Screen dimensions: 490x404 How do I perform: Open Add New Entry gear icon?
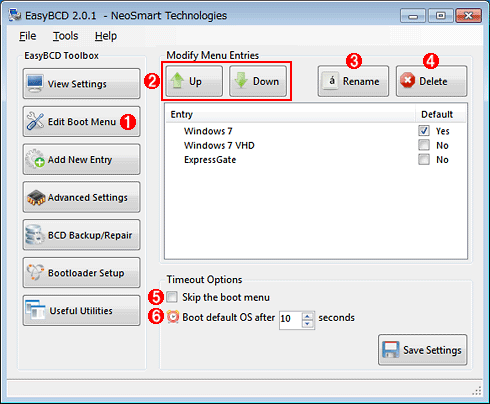pos(35,159)
